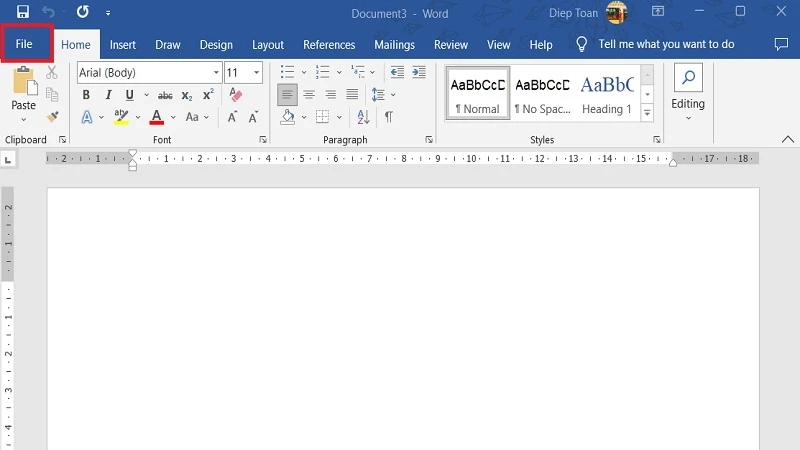Screen dimensions: 800x450
Task: Click the Tell me what you want to do box
Action: pyautogui.click(x=666, y=44)
